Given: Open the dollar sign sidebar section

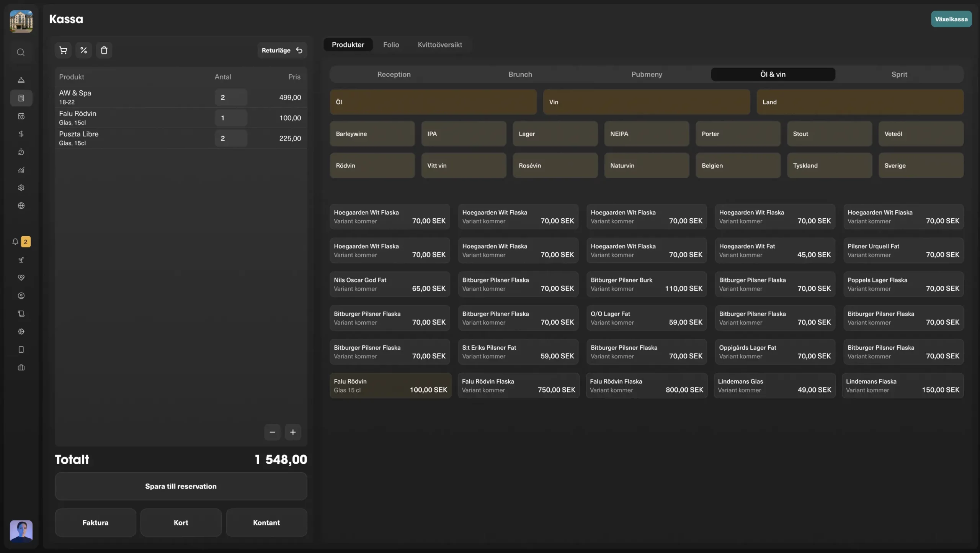Looking at the screenshot, I should click(21, 134).
